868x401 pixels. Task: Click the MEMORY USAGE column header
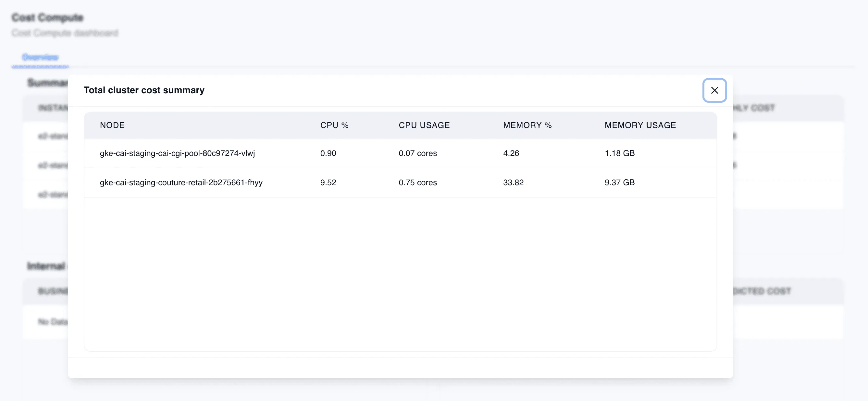(x=640, y=125)
